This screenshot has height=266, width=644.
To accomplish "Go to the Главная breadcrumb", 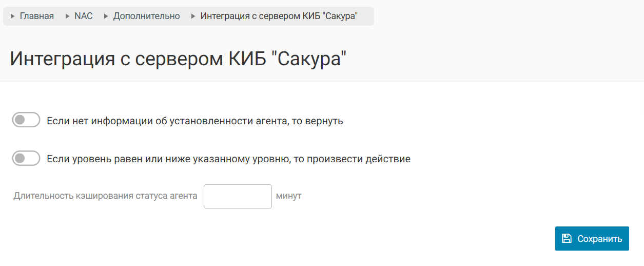I will (x=36, y=16).
